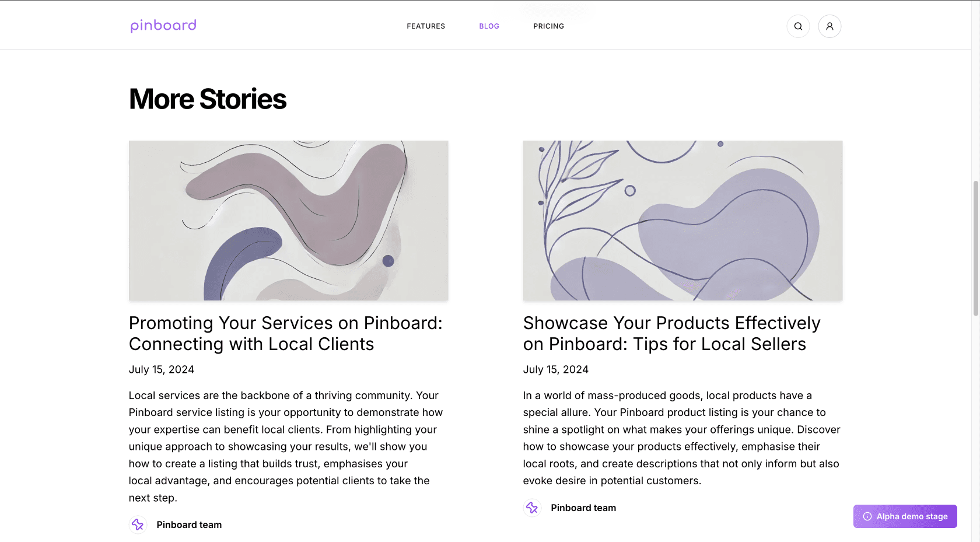Click the pinboard logo in header

click(163, 26)
